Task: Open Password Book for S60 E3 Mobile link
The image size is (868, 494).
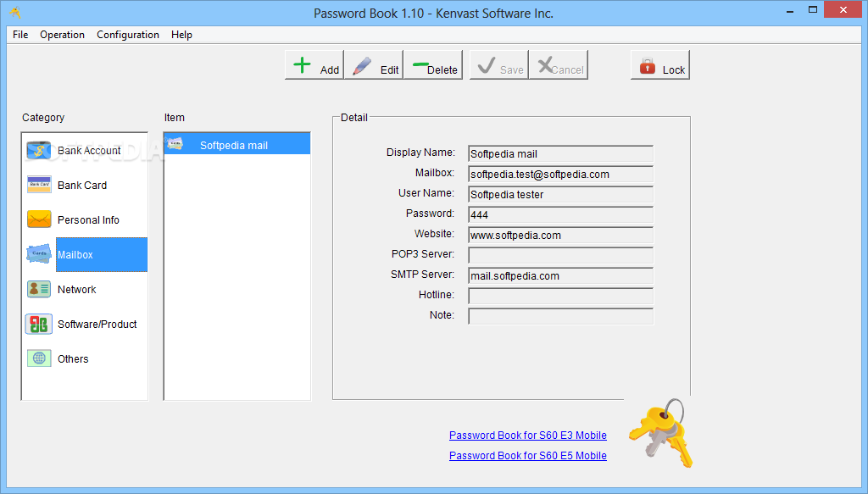Action: pyautogui.click(x=527, y=436)
